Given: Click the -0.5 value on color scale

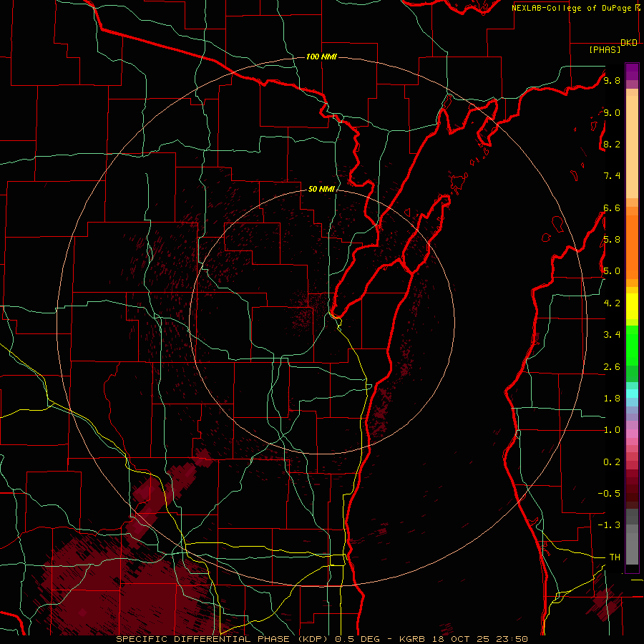Looking at the screenshot, I should (x=609, y=494).
